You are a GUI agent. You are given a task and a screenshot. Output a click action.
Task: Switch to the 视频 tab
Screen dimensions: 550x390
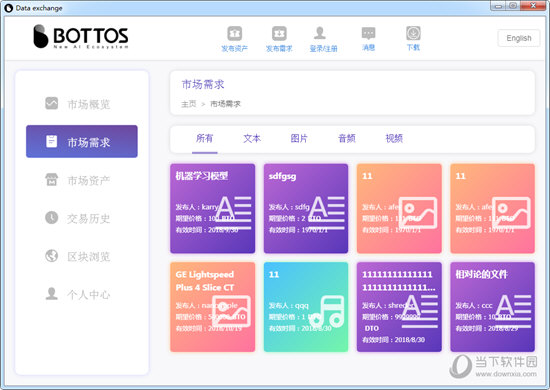point(394,138)
